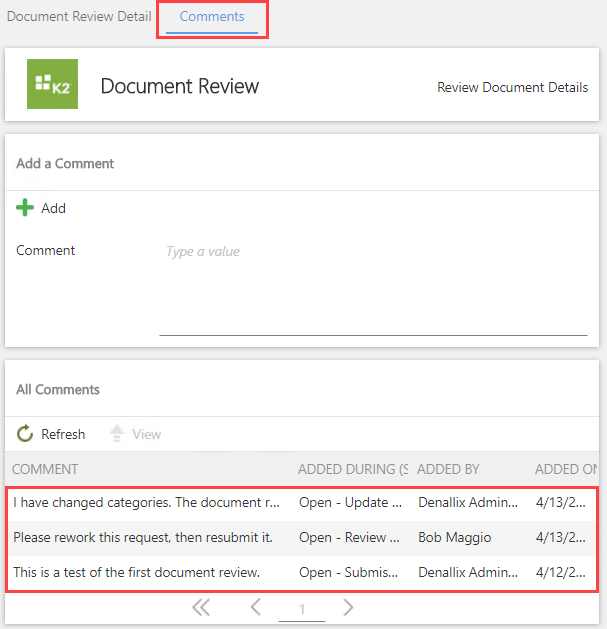Switch to the Comments tab

coord(212,16)
